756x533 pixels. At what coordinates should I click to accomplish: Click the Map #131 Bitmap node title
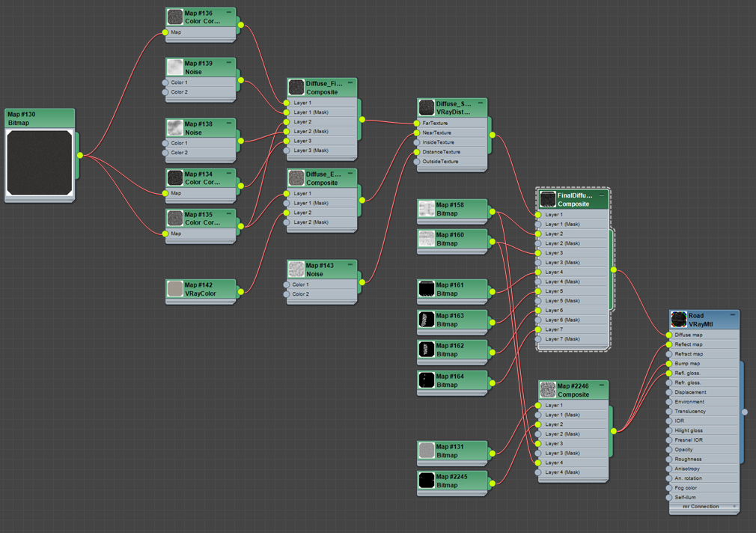pos(450,451)
